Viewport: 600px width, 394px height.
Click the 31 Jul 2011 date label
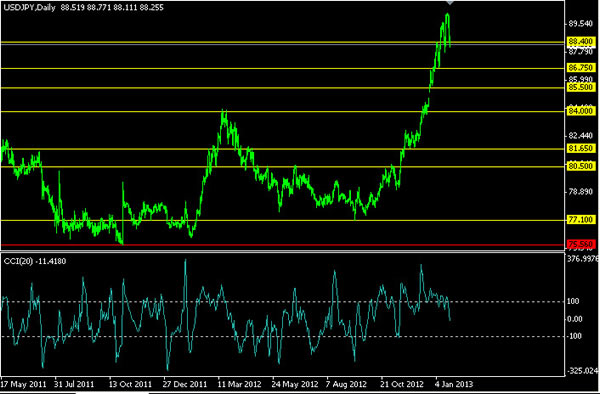click(x=74, y=384)
